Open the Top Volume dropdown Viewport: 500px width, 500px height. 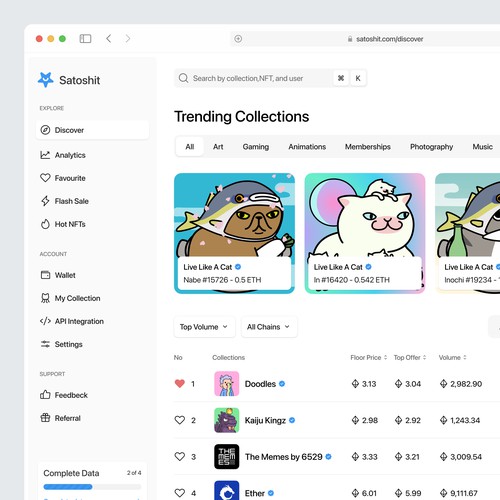point(205,327)
